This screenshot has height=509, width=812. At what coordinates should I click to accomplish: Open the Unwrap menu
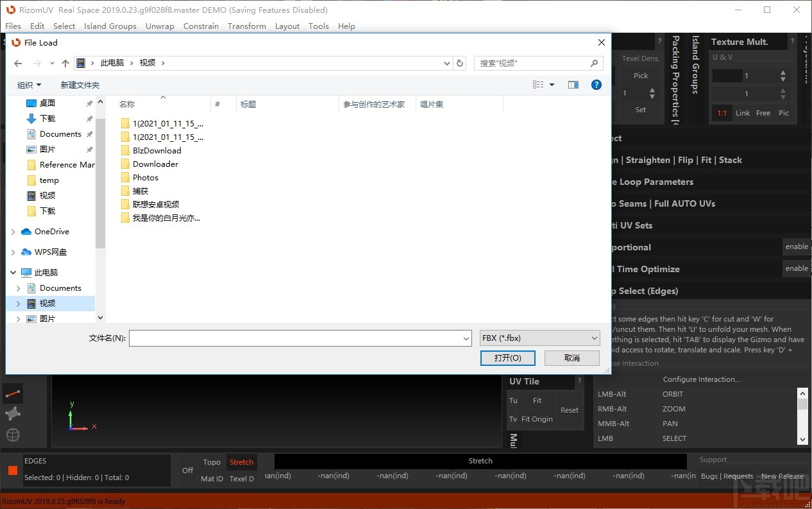(160, 26)
